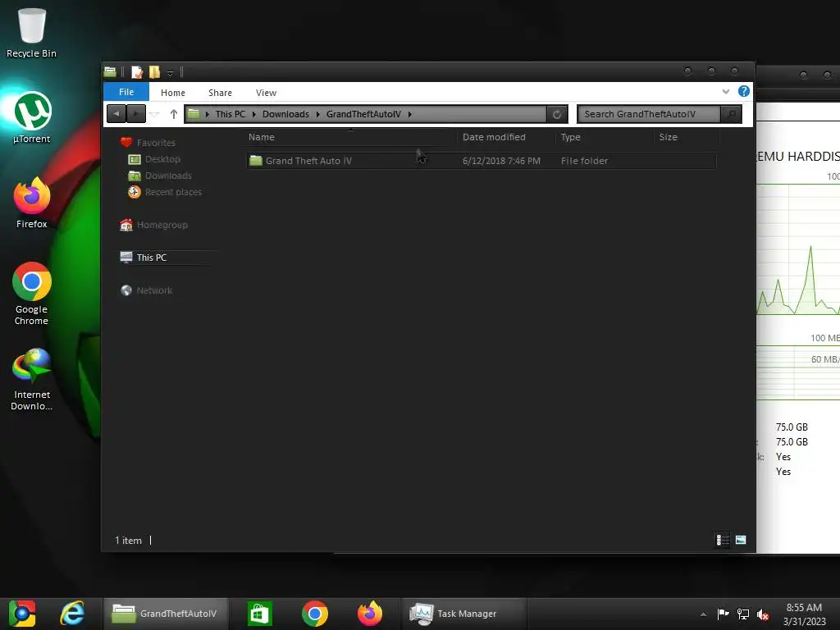Switch to Details view in status bar
The width and height of the screenshot is (840, 630).
point(723,540)
